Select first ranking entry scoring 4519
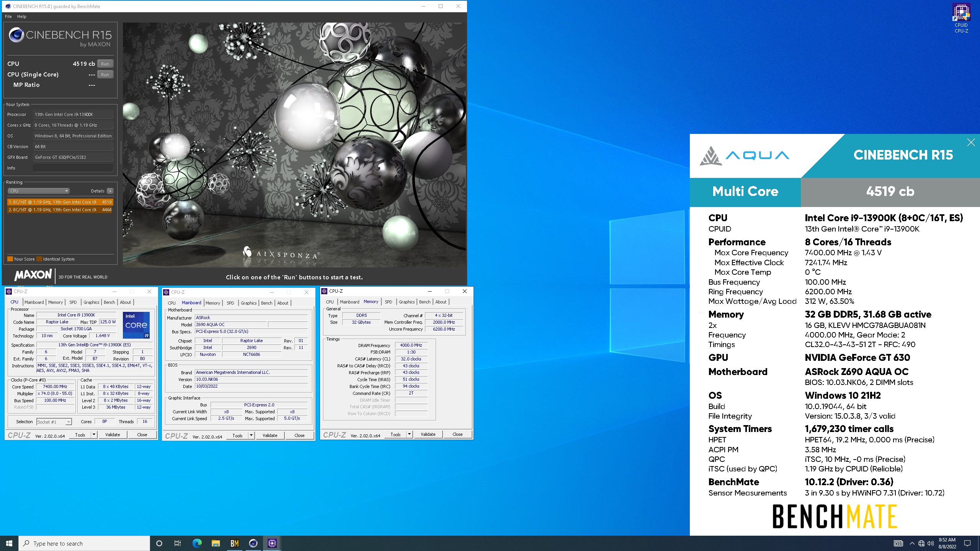Viewport: 980px width, 551px height. (60, 202)
